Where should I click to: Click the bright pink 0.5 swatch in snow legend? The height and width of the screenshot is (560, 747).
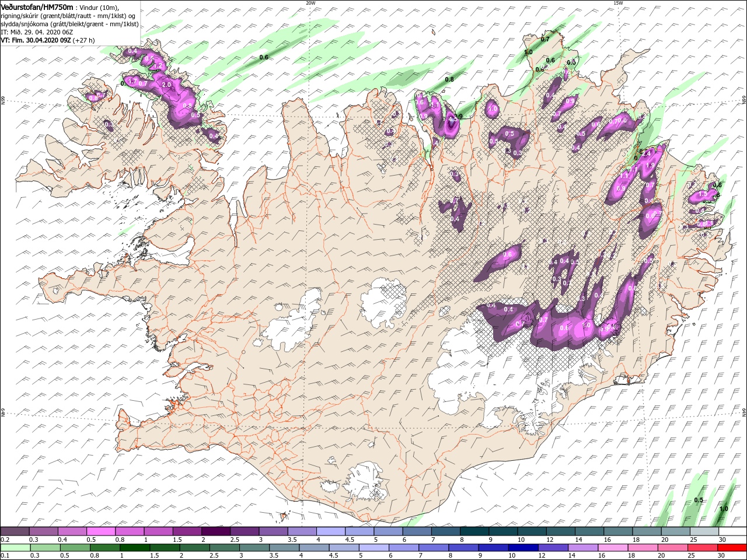coord(100,531)
